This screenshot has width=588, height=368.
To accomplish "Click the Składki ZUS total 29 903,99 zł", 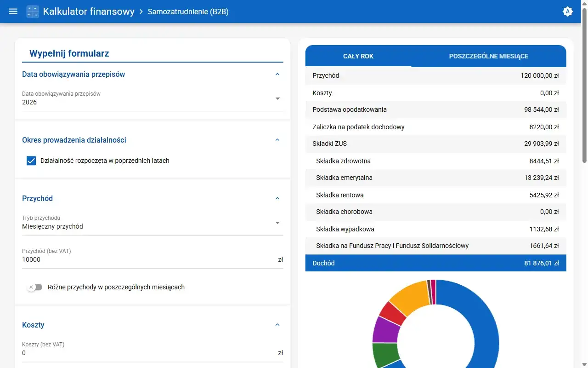I will (542, 144).
